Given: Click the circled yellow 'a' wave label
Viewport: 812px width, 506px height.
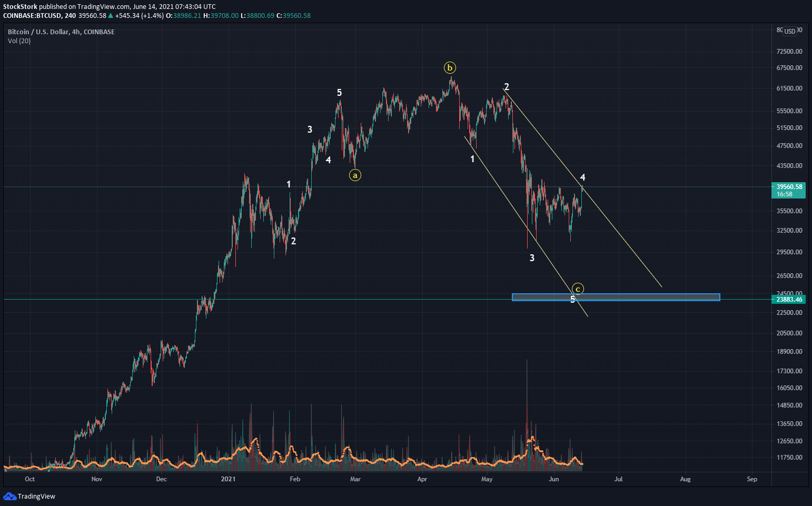Looking at the screenshot, I should (x=355, y=175).
